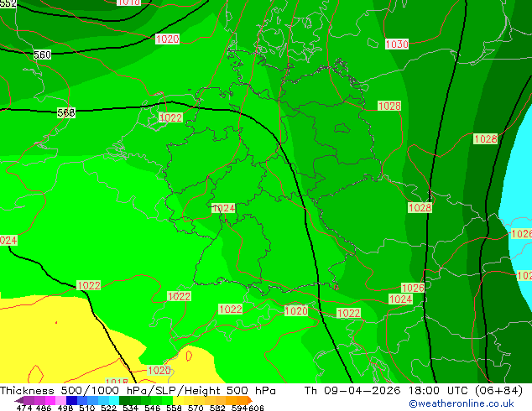Screen dimensions: 532x411
Task: Click the light pink swatch in the legend
Action: [x=60, y=400]
